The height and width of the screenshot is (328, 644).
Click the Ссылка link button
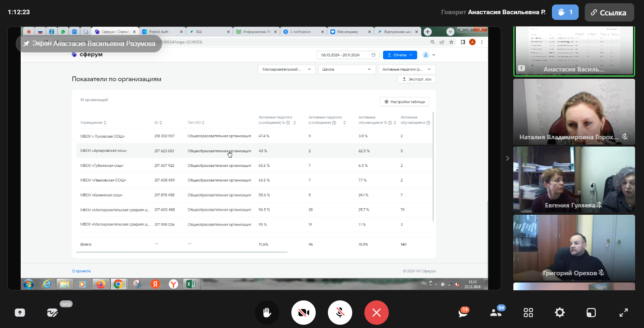609,13
